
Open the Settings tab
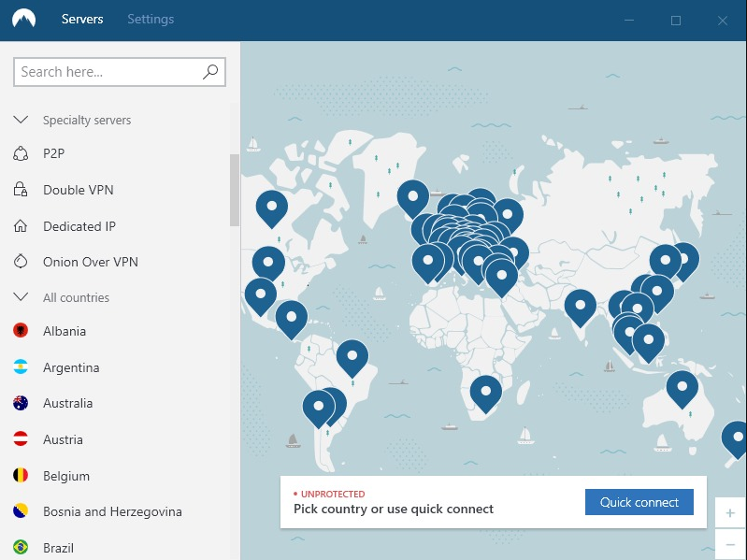151,19
